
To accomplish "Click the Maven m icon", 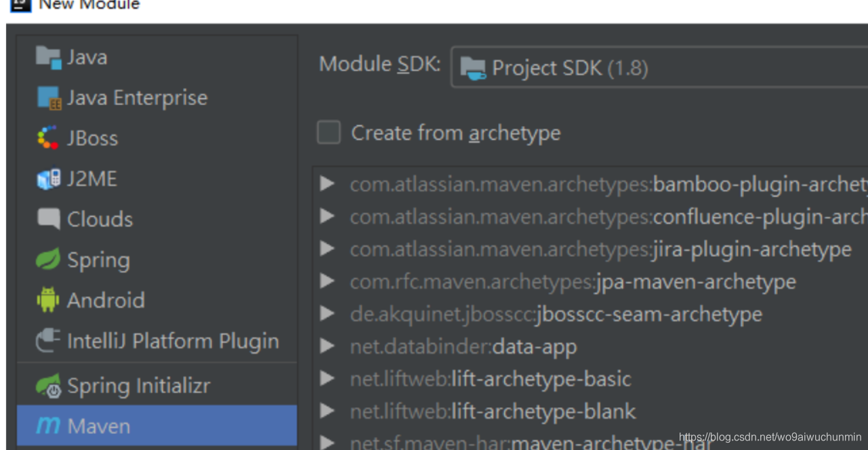I will [x=48, y=426].
